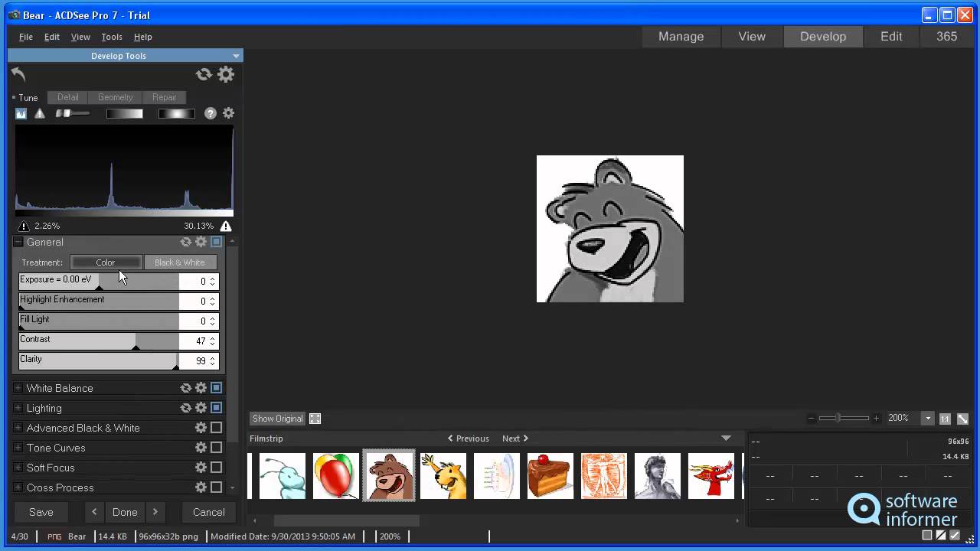Viewport: 980px width, 551px height.
Task: Reset the Lighting group
Action: pyautogui.click(x=186, y=408)
